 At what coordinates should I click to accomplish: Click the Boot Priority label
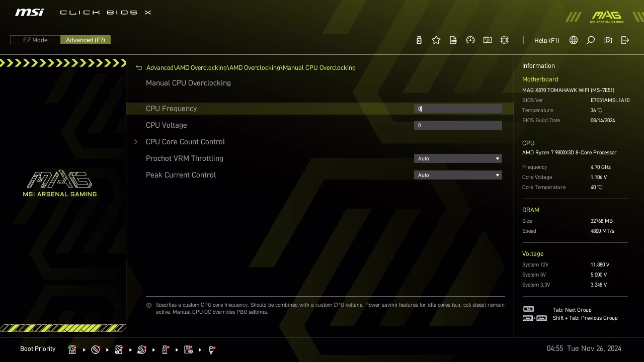[x=38, y=349]
